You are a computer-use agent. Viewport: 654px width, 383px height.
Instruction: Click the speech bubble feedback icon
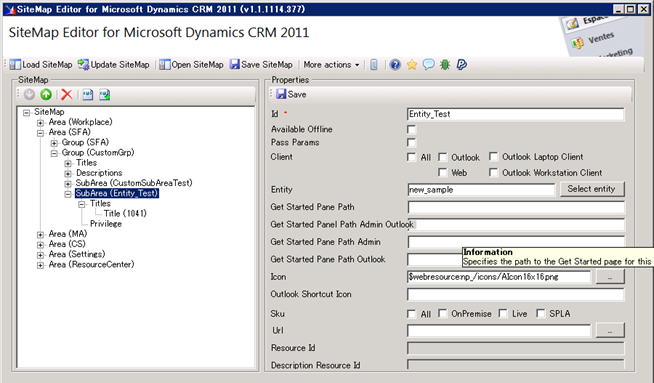coord(428,65)
